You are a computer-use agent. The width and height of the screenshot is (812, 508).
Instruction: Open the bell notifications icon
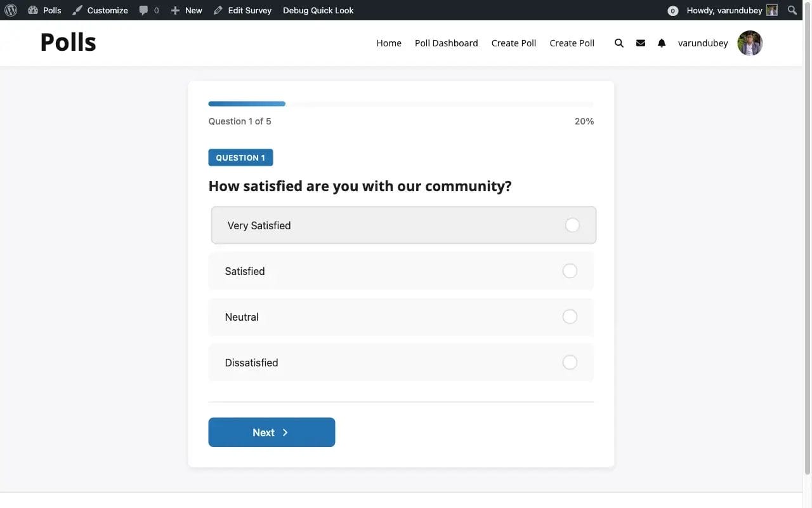pyautogui.click(x=662, y=43)
